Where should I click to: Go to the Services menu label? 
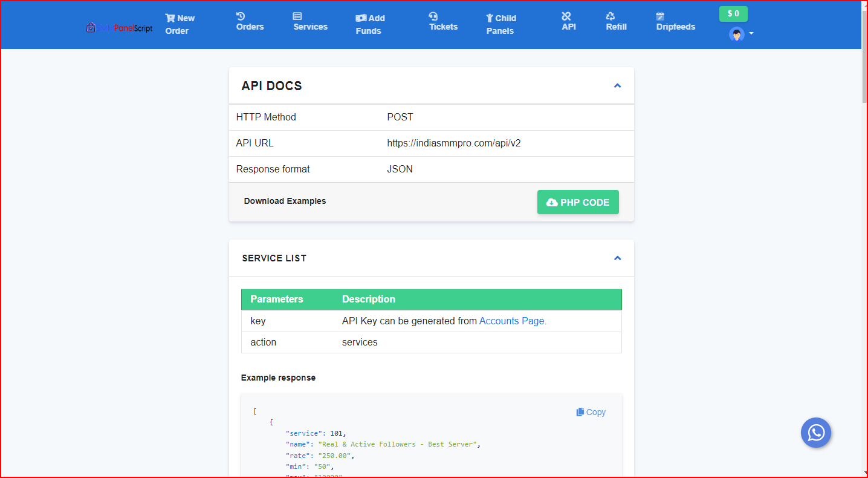click(x=310, y=27)
